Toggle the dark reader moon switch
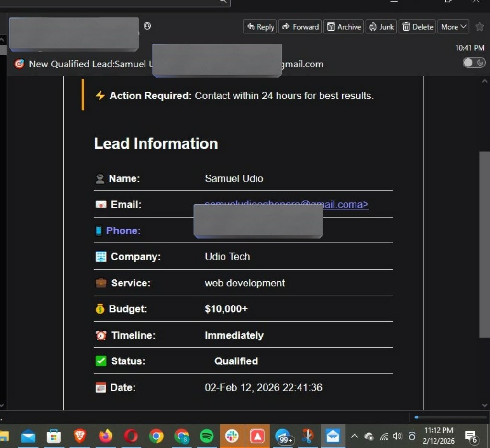Viewport: 490px width, 448px height. point(473,63)
